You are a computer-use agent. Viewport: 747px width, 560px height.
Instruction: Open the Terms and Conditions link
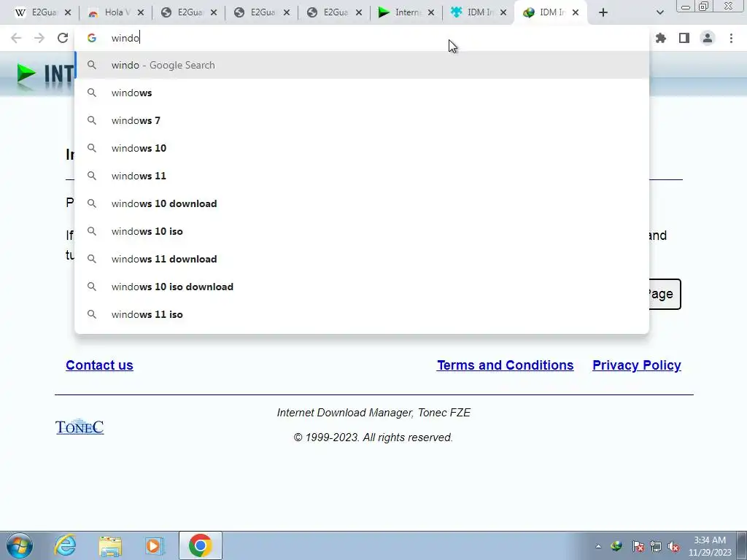(505, 365)
